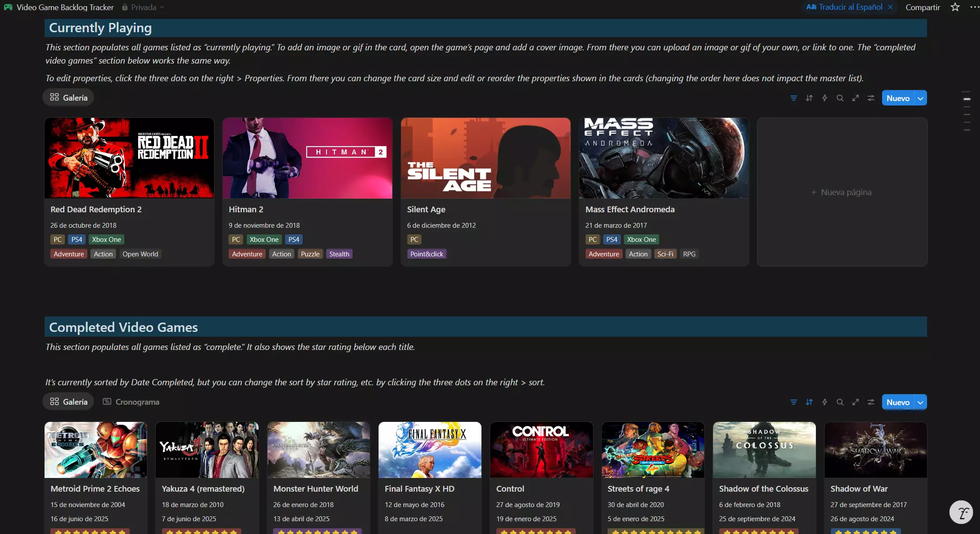Open Hitman 2 cover image card
This screenshot has width=980, height=534.
tap(308, 158)
